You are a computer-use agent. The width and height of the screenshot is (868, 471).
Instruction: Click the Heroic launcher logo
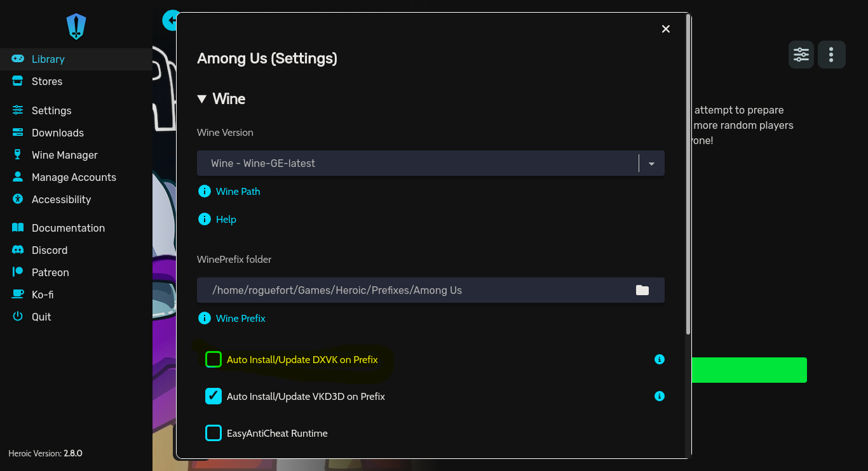(x=76, y=27)
